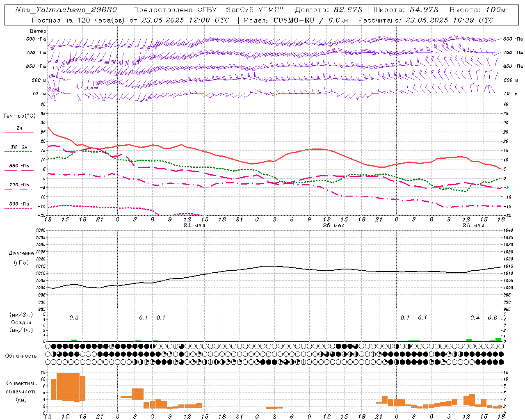Click the left 10 м wind level label

point(39,94)
